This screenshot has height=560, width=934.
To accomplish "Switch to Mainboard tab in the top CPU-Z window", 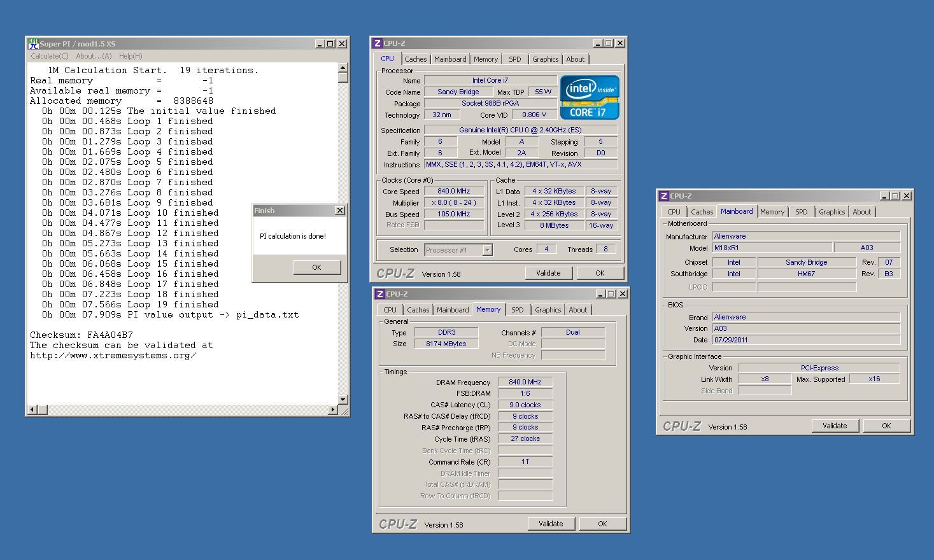I will pos(450,59).
